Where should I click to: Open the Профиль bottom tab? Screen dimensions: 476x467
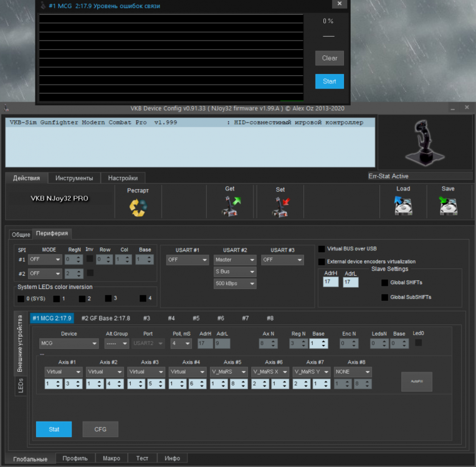click(75, 458)
